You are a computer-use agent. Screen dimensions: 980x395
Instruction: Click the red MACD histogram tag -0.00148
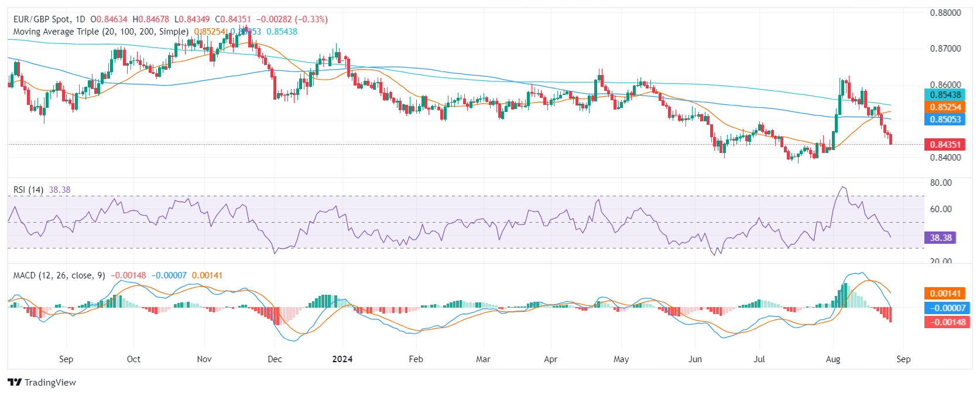click(947, 322)
